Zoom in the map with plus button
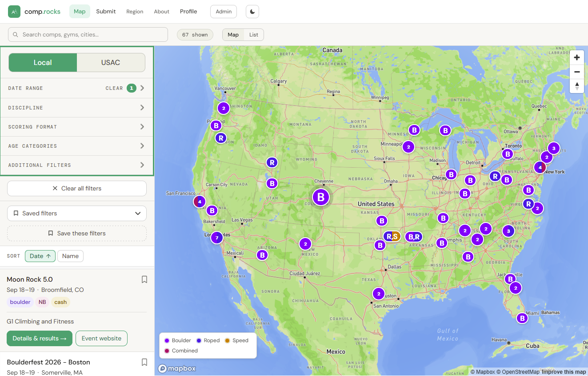Viewport: 588px width, 376px height. 577,57
